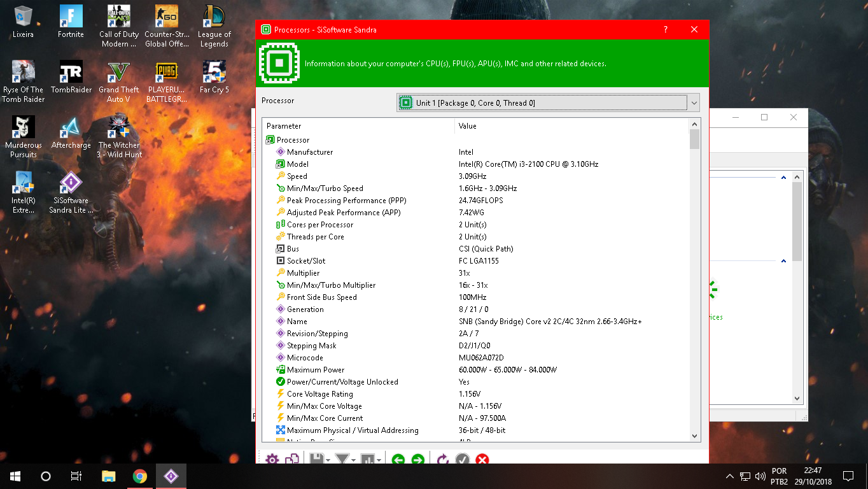868x489 pixels.
Task: Select the Min/Max/Turbo Speed row
Action: click(476, 188)
